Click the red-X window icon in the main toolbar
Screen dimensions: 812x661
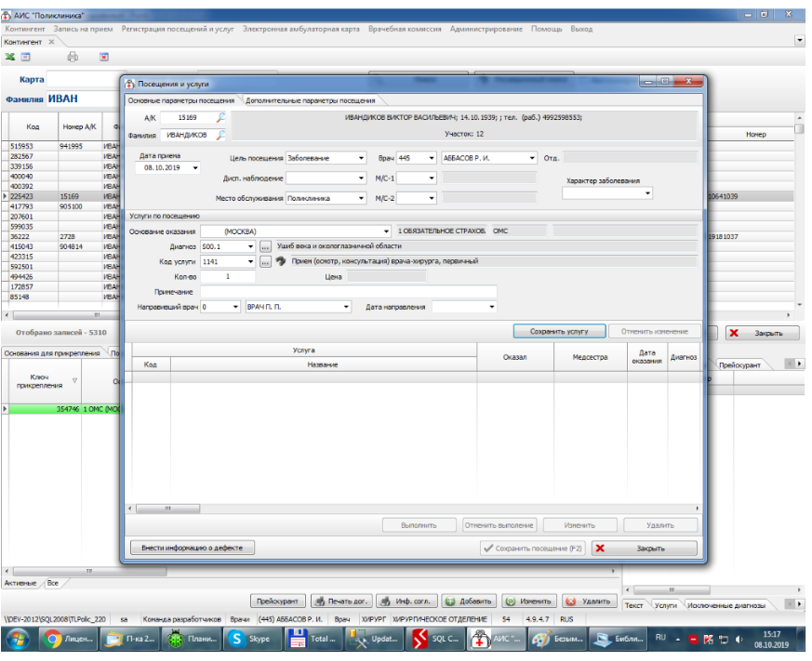click(x=104, y=57)
